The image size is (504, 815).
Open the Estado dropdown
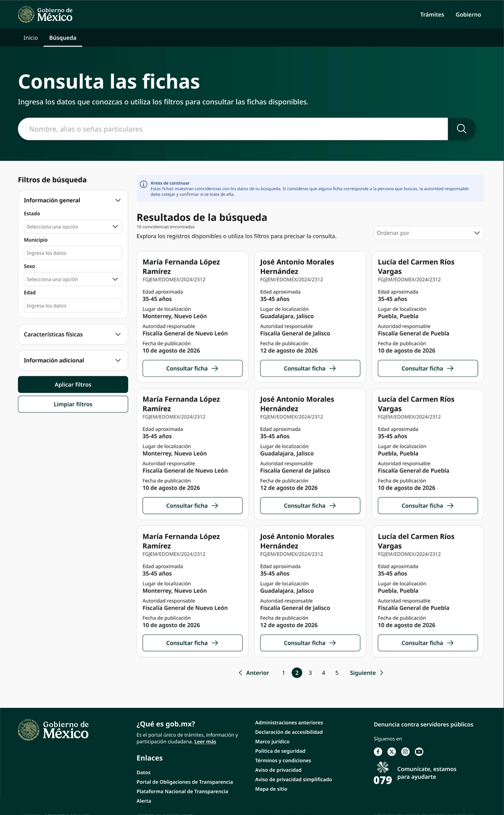(73, 226)
